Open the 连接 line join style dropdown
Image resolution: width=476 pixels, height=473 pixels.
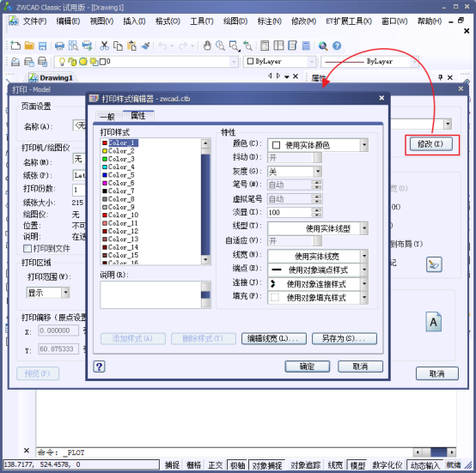pyautogui.click(x=364, y=284)
